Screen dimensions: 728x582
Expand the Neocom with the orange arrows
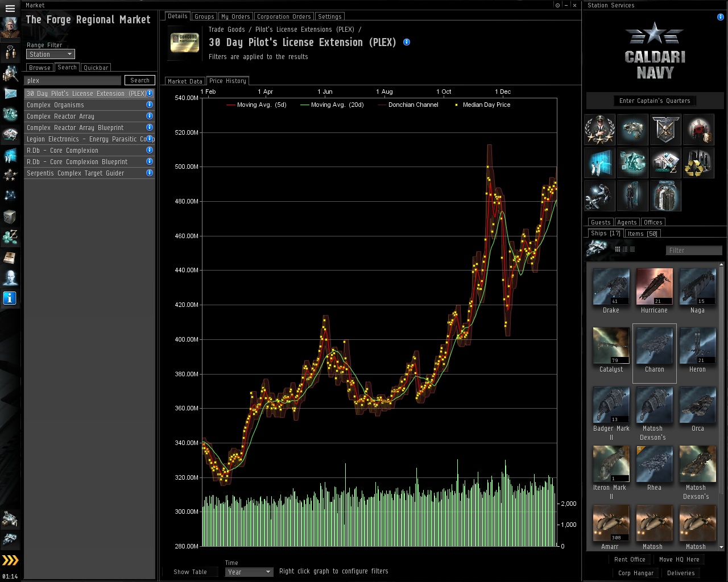[x=10, y=560]
